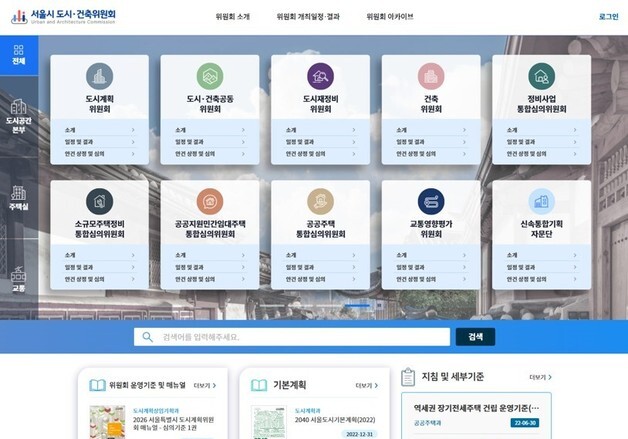Pause the banner carousel
Screen dimensions: 628x439
[x=379, y=306]
